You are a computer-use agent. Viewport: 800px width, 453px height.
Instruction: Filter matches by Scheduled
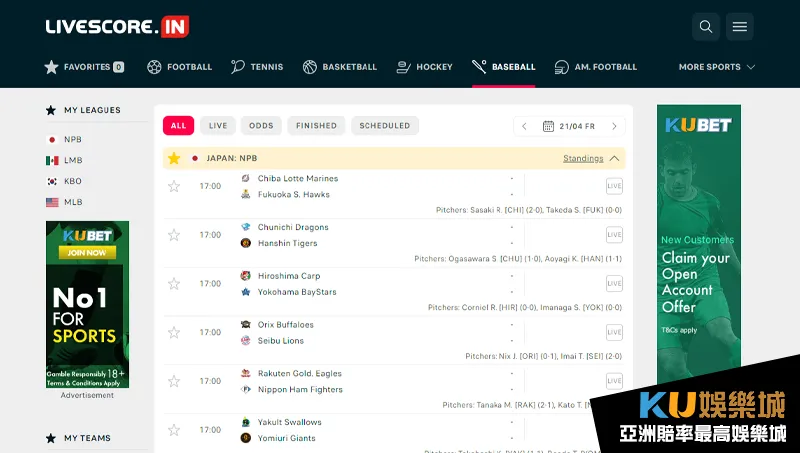pyautogui.click(x=385, y=125)
